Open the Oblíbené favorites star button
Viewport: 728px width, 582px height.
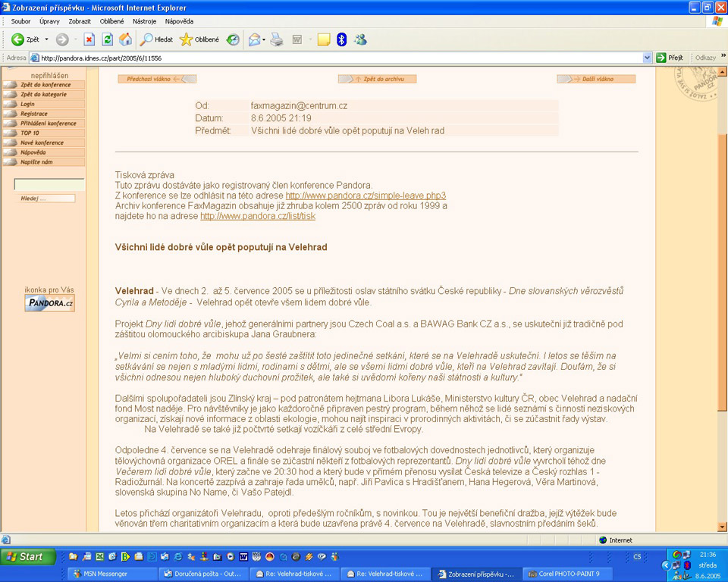(x=199, y=40)
